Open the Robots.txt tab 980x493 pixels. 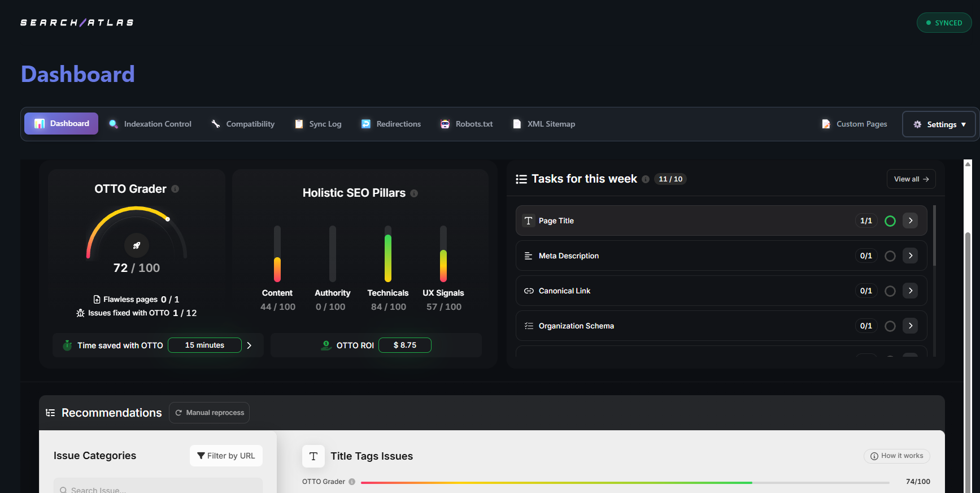467,124
